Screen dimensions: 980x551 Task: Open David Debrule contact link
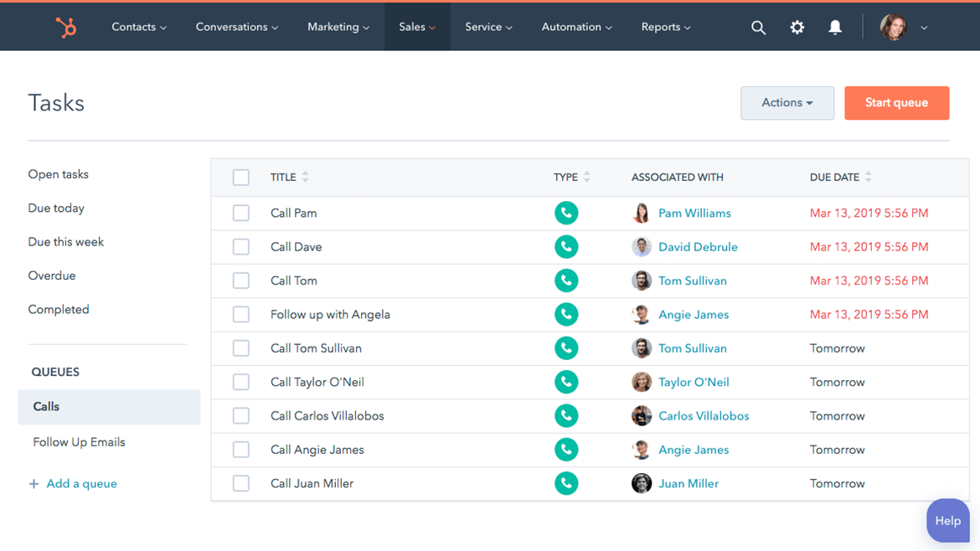point(698,247)
